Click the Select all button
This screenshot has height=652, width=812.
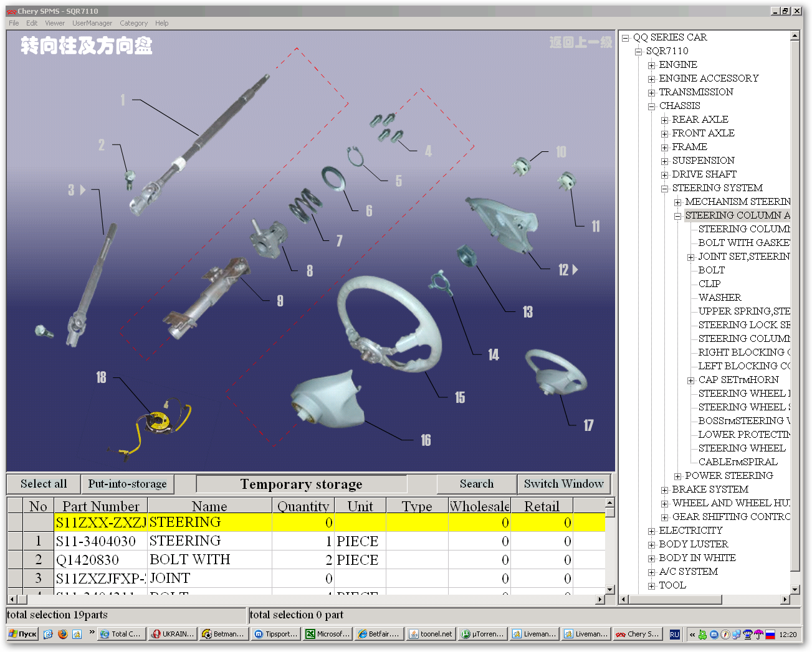[44, 484]
